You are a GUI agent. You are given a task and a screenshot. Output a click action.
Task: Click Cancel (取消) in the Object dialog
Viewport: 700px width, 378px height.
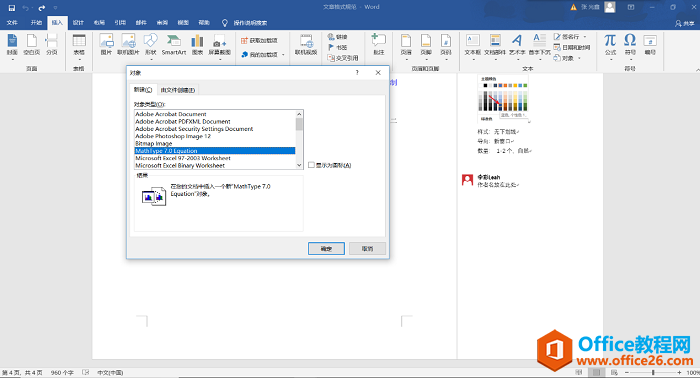click(367, 249)
